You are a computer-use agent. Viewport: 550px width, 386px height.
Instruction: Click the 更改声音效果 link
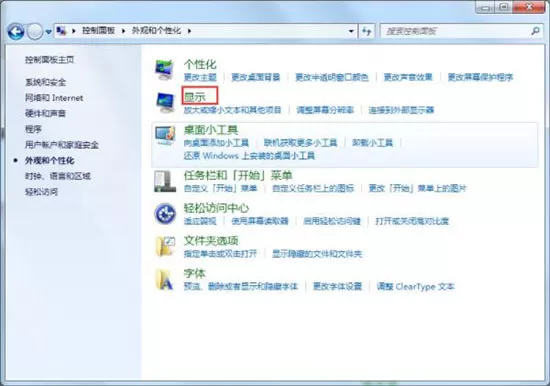[x=408, y=77]
